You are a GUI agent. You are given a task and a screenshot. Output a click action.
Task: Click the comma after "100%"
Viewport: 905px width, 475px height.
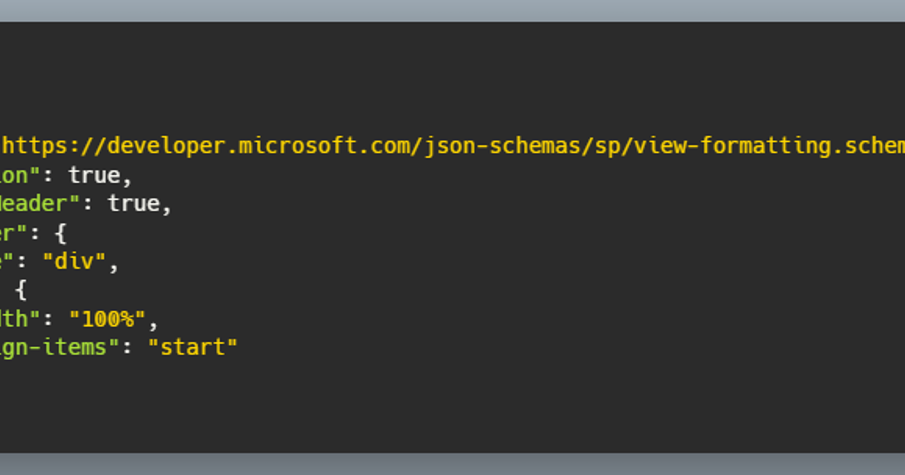[154, 322]
